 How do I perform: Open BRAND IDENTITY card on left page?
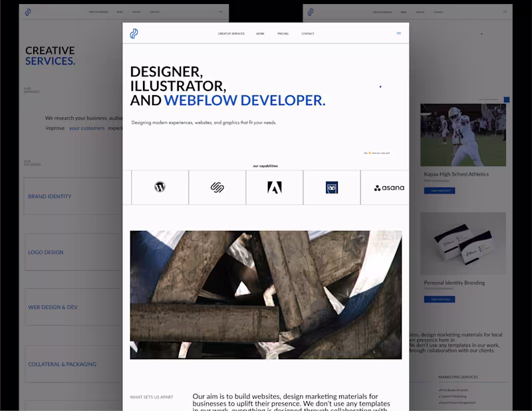point(73,196)
